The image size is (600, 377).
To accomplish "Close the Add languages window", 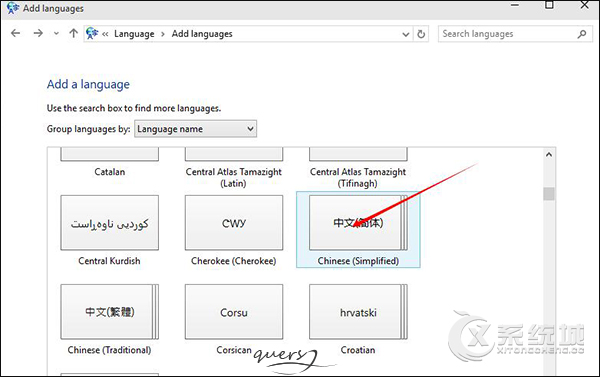I will 584,5.
